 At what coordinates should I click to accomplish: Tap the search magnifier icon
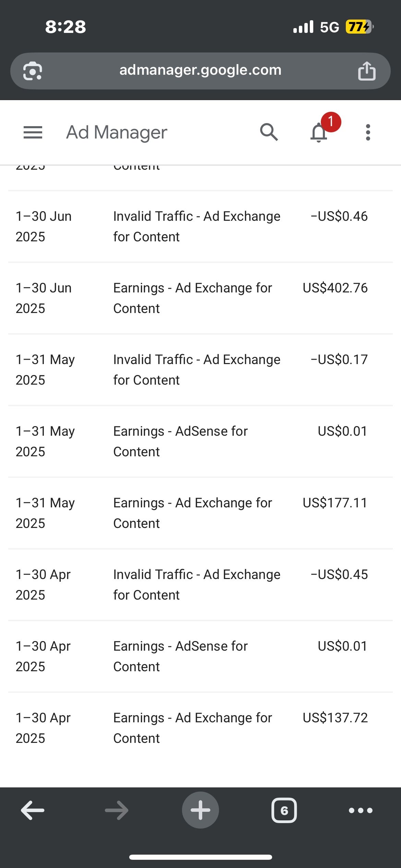(x=269, y=132)
